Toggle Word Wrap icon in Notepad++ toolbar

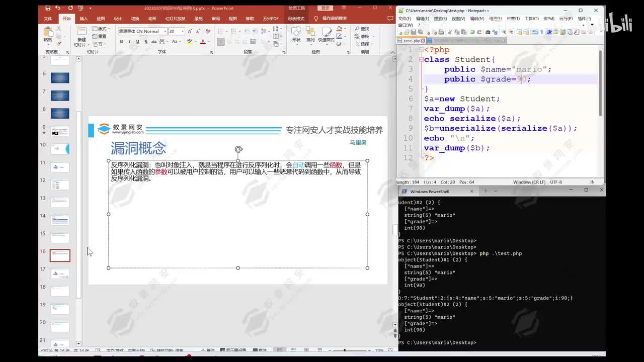(535, 32)
